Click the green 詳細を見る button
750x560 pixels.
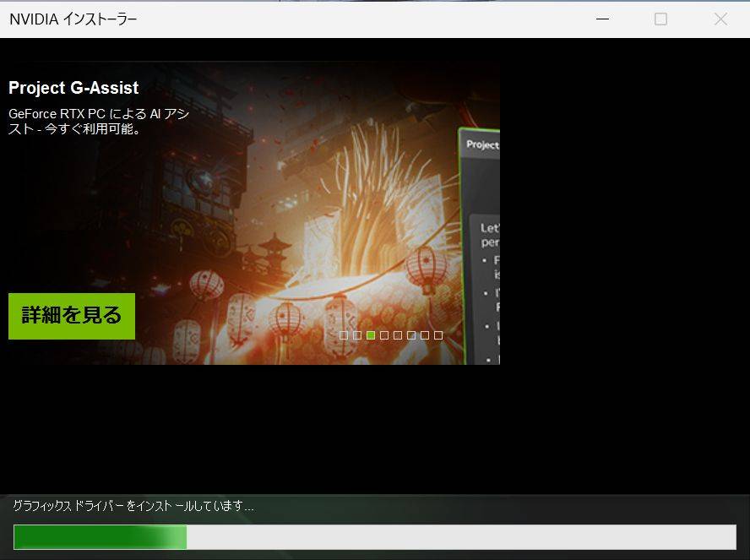[x=72, y=316]
